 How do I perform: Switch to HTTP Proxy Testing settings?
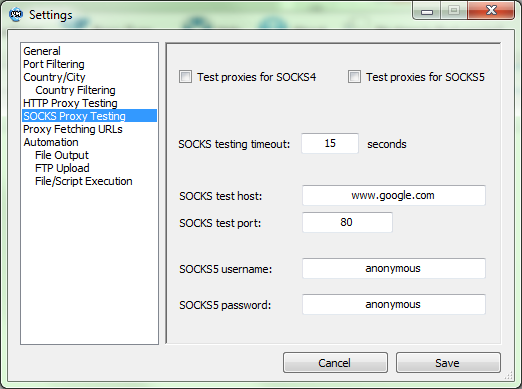point(70,103)
